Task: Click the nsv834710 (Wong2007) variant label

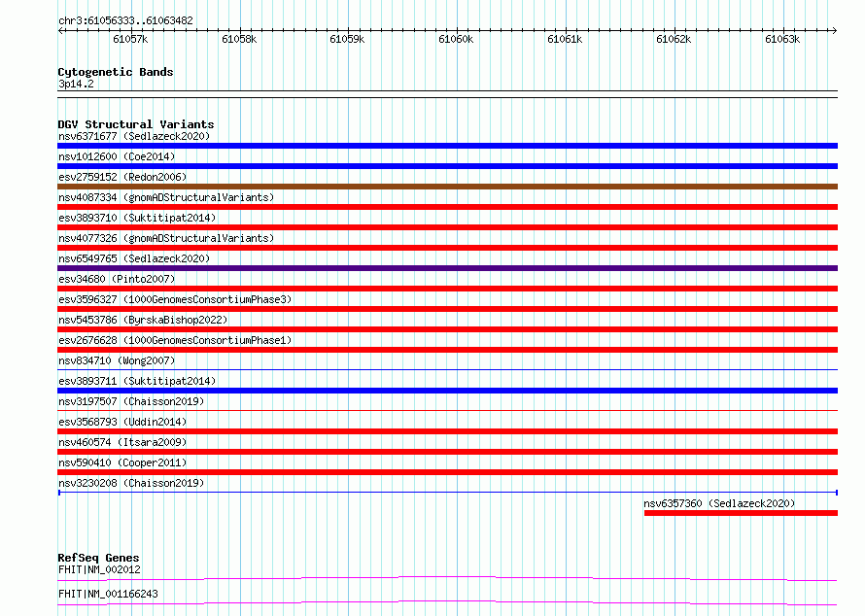Action: [117, 360]
